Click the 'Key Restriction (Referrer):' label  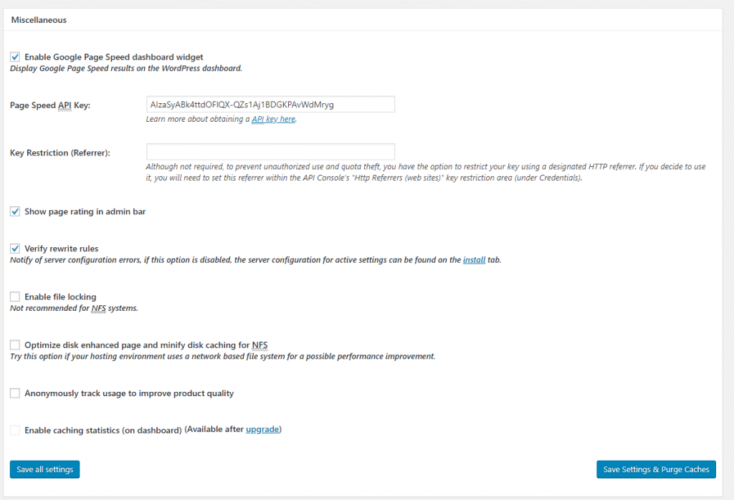tap(60, 152)
